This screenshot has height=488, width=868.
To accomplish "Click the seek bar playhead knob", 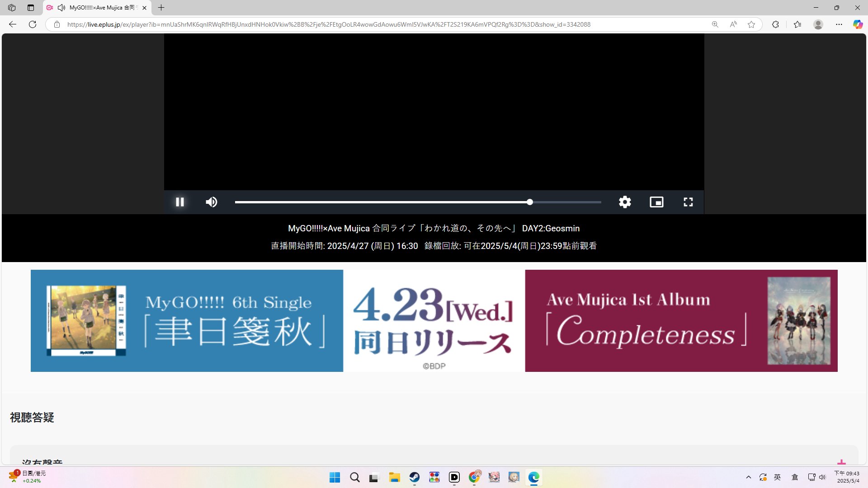I will pos(530,202).
